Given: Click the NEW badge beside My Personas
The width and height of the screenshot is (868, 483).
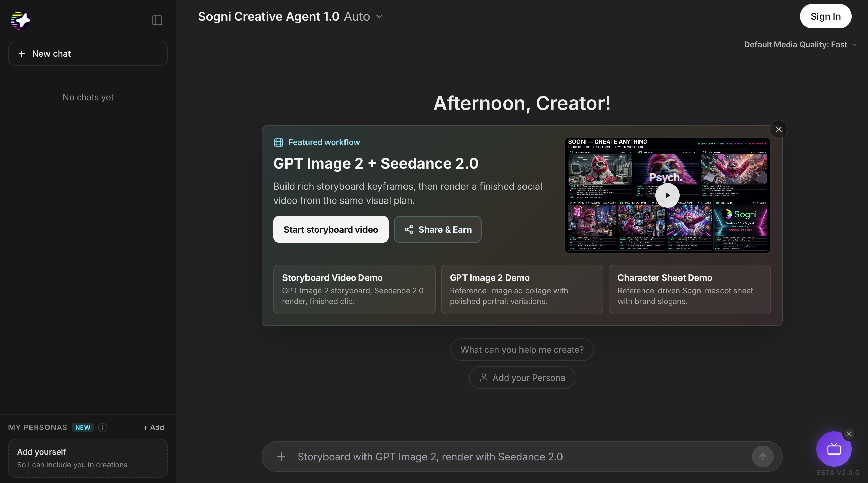Looking at the screenshot, I should point(83,427).
